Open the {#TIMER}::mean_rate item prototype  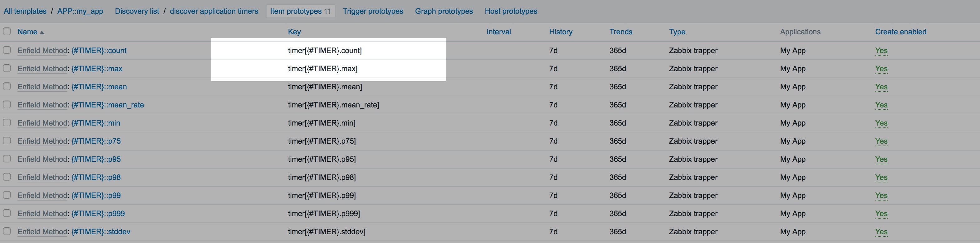(108, 105)
